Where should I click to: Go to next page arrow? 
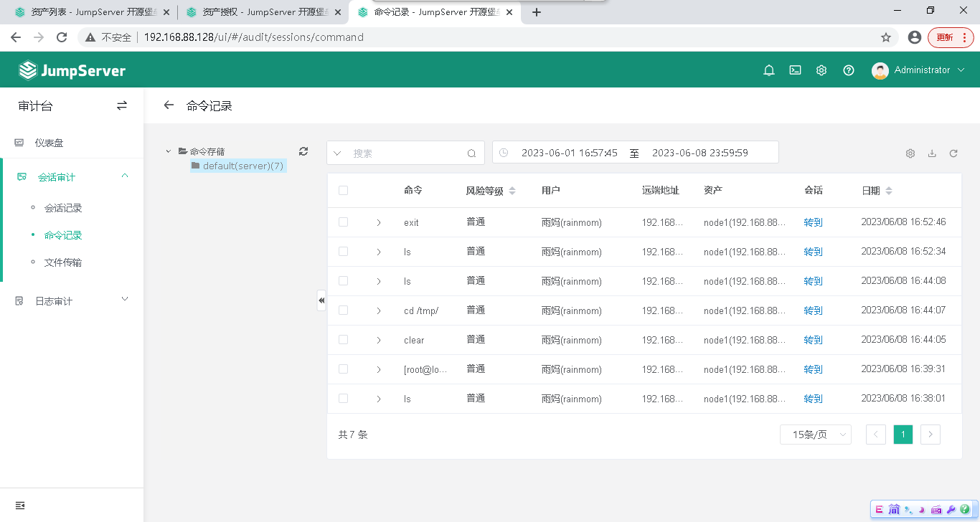coord(930,435)
